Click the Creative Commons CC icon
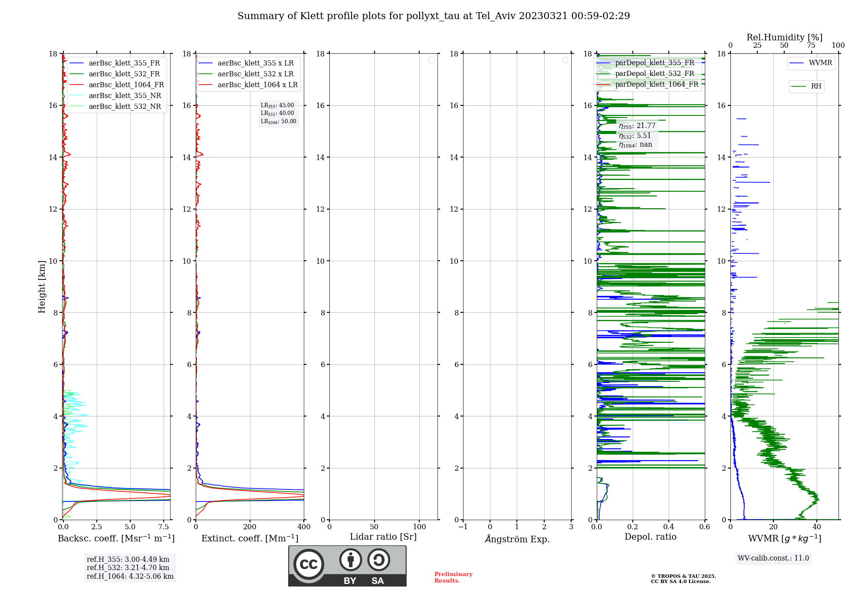The width and height of the screenshot is (868, 590). [309, 564]
